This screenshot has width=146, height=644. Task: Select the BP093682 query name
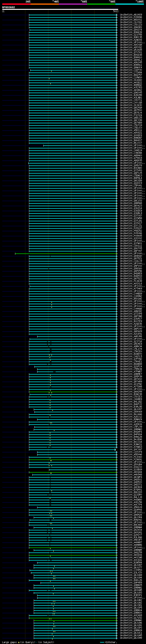tap(8, 7)
